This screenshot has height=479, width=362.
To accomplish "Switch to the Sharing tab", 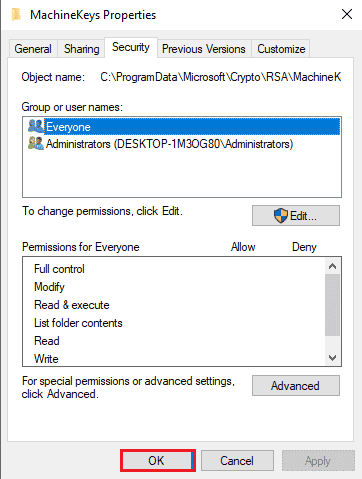I will pos(82,49).
